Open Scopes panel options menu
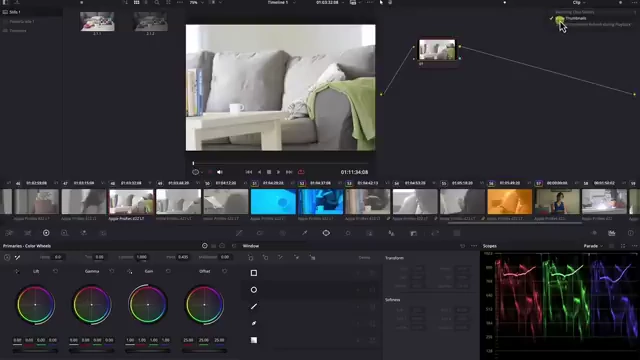 click(634, 246)
